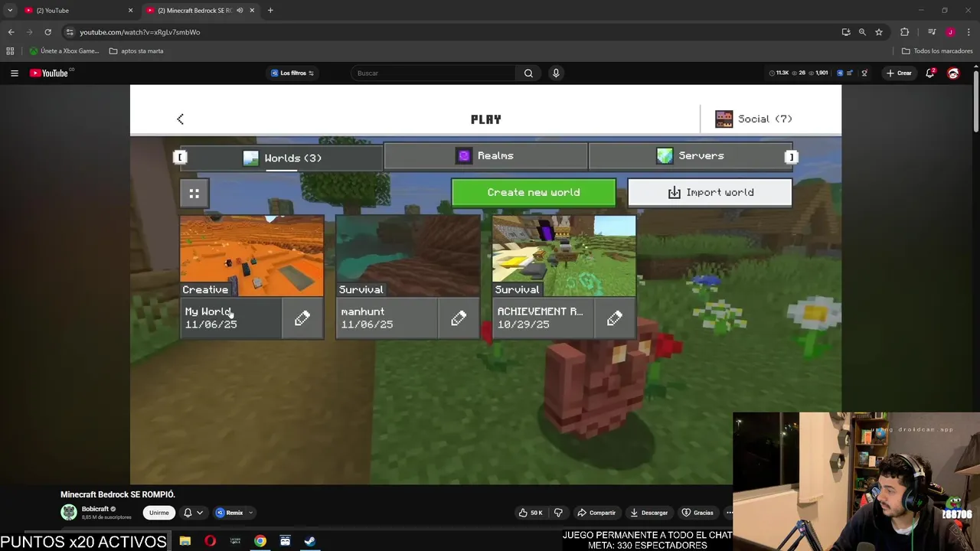This screenshot has width=980, height=551.
Task: Click the Bobicraft channel avatar
Action: [69, 513]
